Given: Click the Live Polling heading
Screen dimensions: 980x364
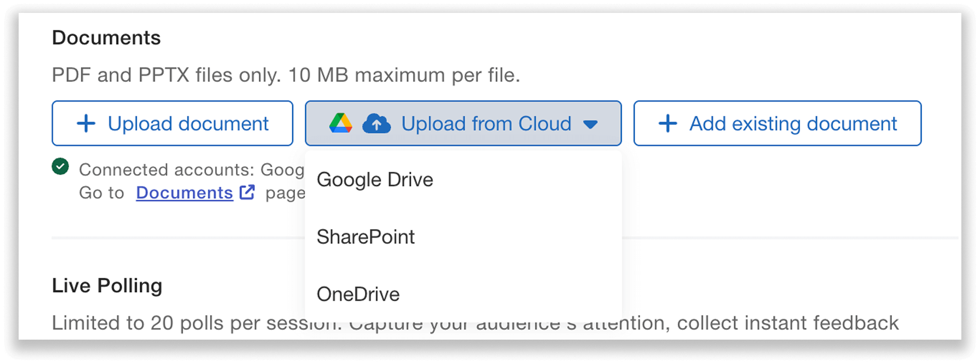Looking at the screenshot, I should [x=107, y=285].
